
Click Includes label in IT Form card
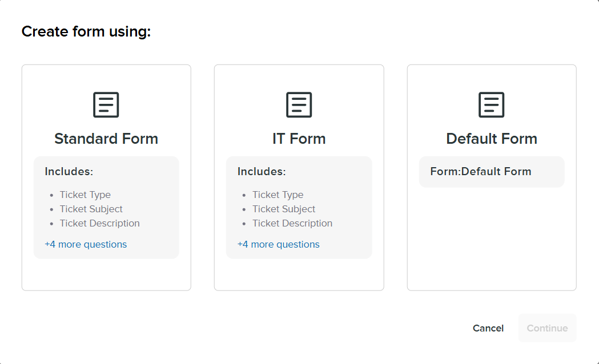(262, 171)
